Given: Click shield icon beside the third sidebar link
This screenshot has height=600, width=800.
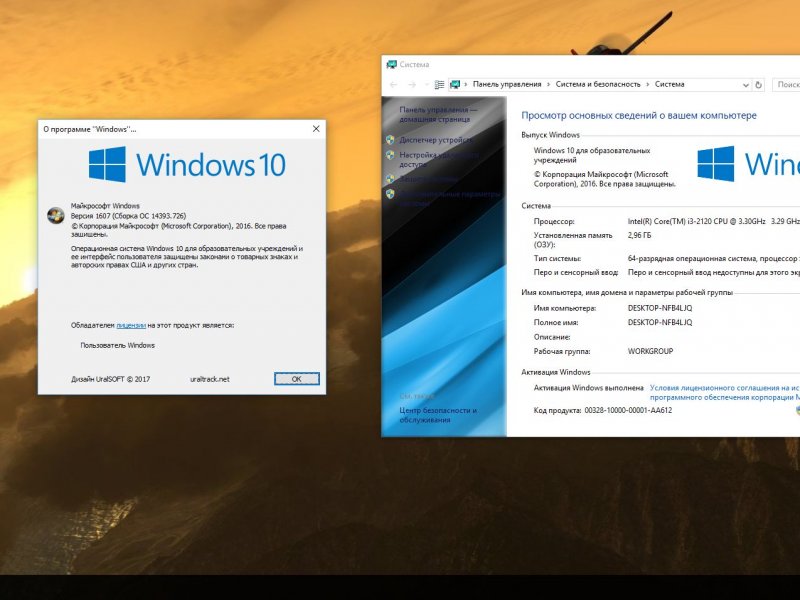Looking at the screenshot, I should (390, 179).
